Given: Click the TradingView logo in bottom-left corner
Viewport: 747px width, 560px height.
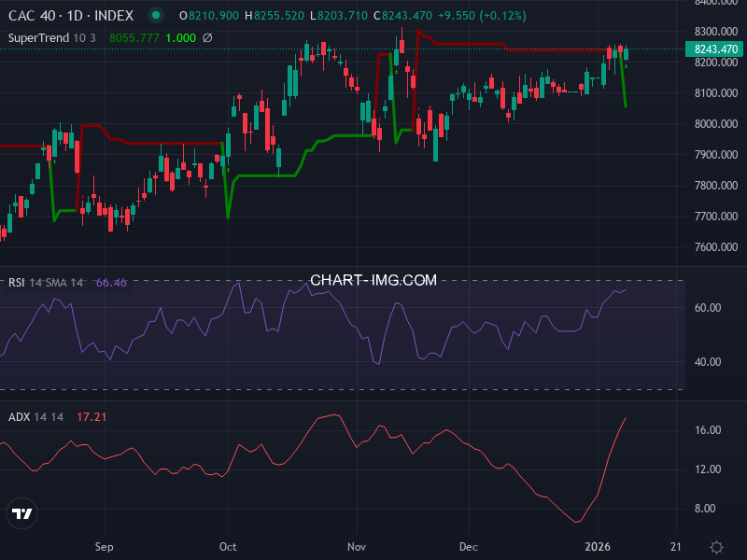Looking at the screenshot, I should (x=22, y=512).
